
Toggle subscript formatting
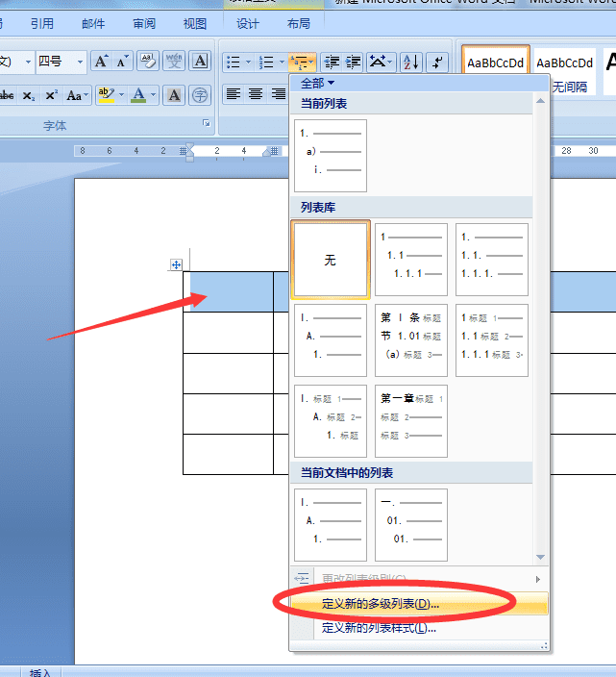tap(29, 95)
